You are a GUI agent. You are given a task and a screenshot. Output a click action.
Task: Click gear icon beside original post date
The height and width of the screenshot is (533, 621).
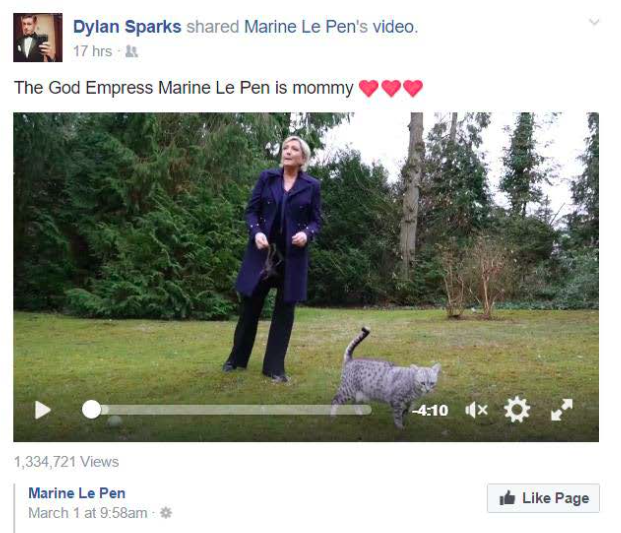166,513
